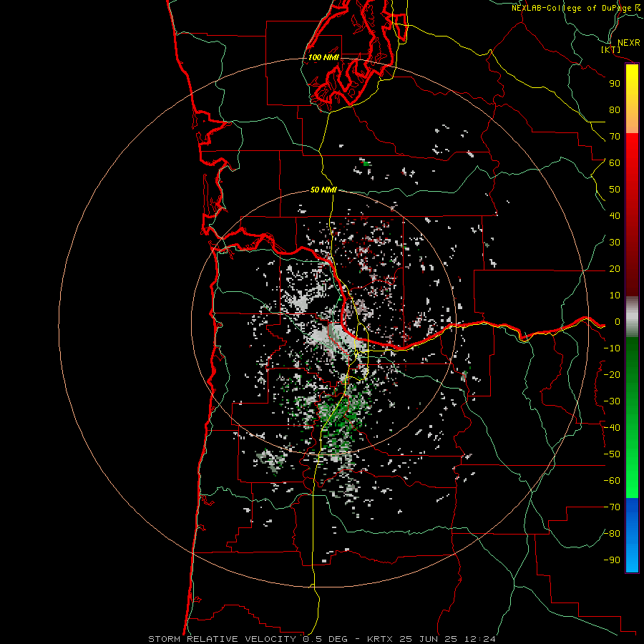Select the 80 value on the velocity scale
The image size is (644, 644).
coord(615,110)
